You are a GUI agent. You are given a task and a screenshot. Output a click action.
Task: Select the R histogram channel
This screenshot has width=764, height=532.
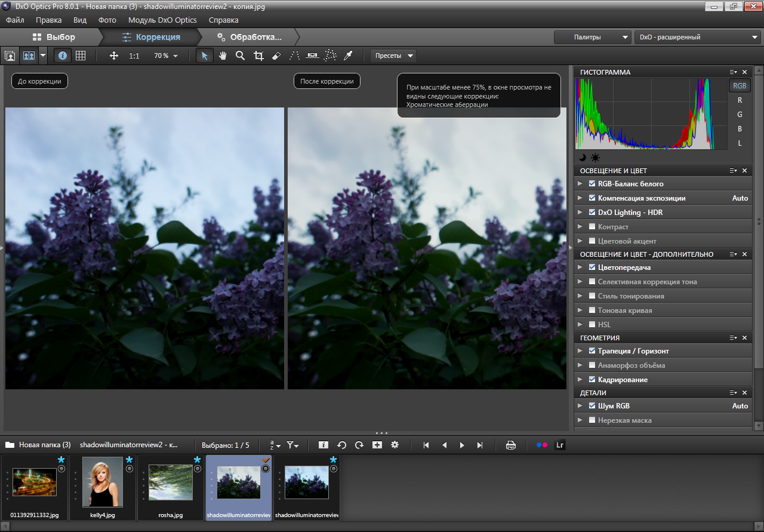point(740,100)
